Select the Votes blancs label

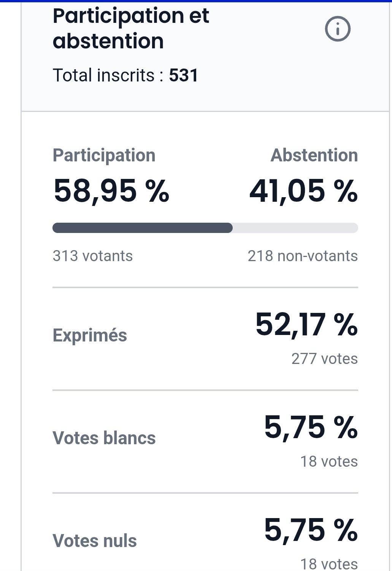tap(104, 438)
